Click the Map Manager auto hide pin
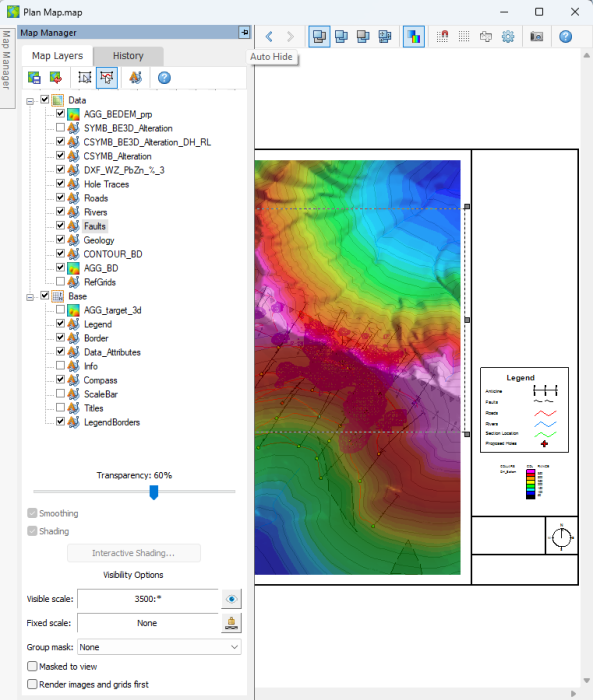593x700 pixels. pyautogui.click(x=244, y=32)
